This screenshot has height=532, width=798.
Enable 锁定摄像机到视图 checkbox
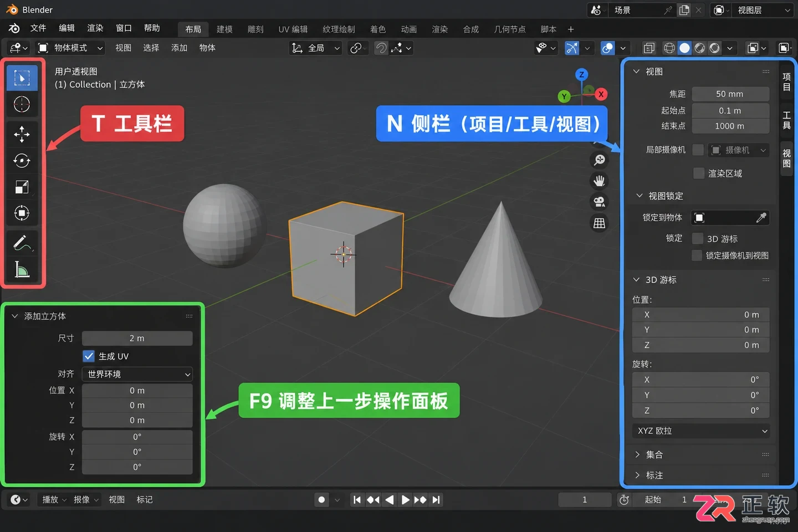[x=697, y=255]
